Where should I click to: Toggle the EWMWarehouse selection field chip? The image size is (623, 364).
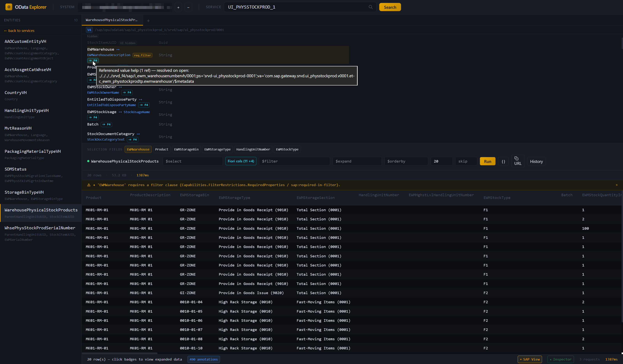138,149
